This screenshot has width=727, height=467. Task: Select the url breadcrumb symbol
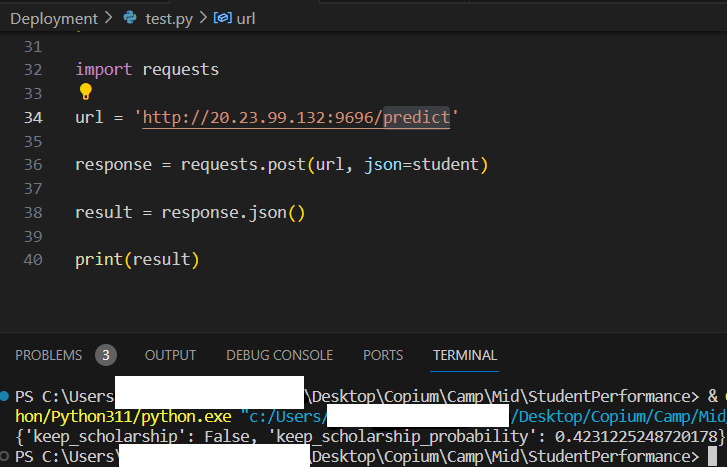pos(246,19)
